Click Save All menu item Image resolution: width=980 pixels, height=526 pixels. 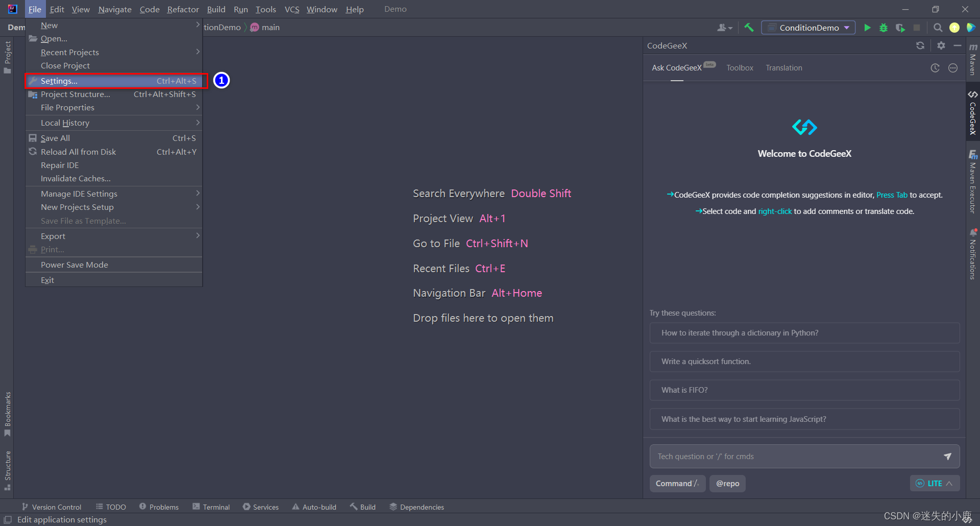(x=114, y=138)
